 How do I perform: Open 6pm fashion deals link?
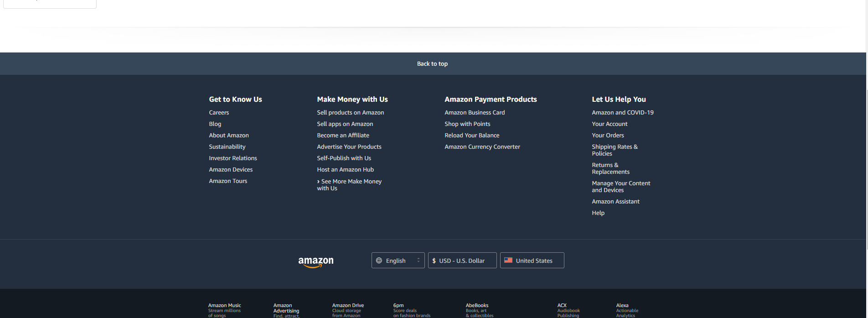412,310
